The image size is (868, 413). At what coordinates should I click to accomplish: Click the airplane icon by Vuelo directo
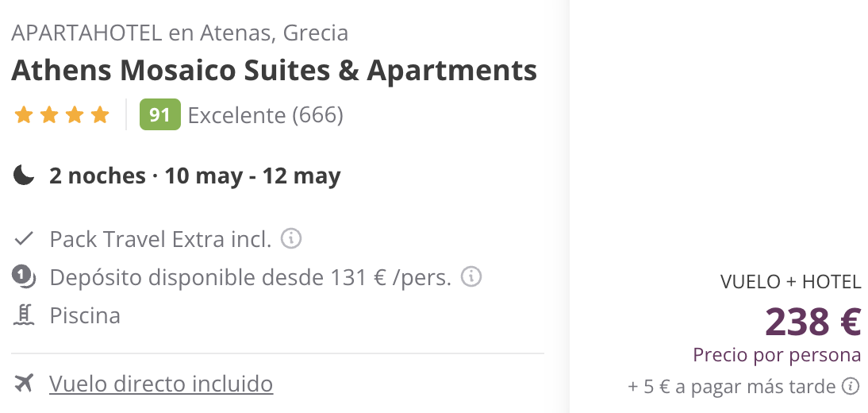coord(24,383)
